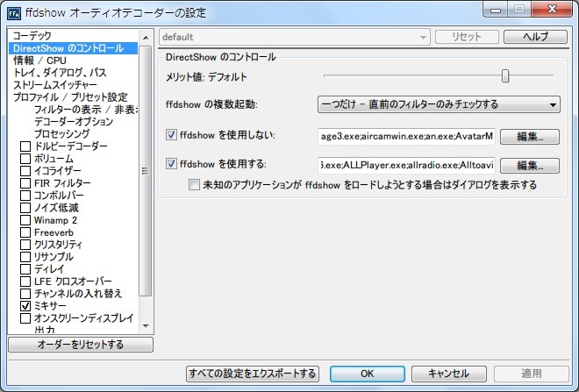
Task: Click the メリット値 slider handle
Action: [505, 76]
